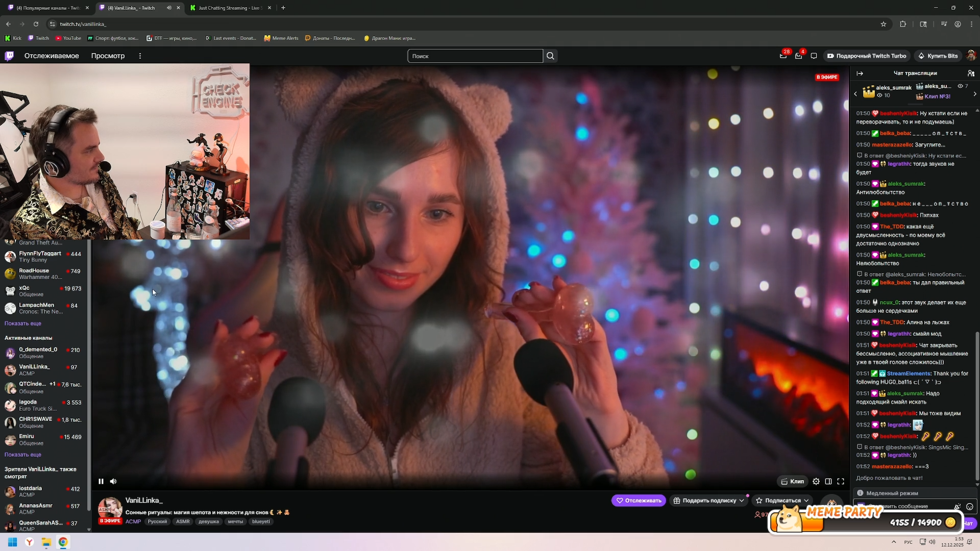Image resolution: width=980 pixels, height=551 pixels.
Task: Follow channel with Отслеживать button
Action: pyautogui.click(x=639, y=500)
